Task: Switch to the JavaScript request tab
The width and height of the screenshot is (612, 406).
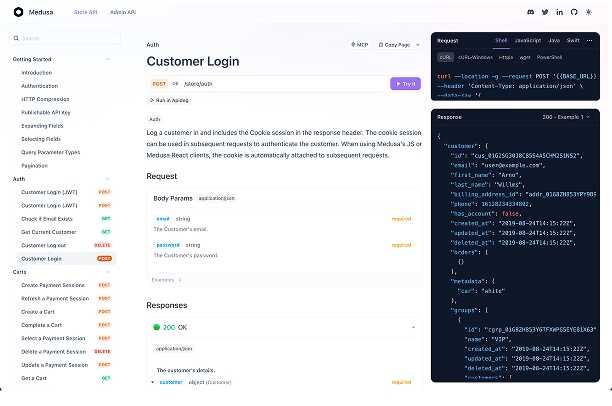Action: pos(527,41)
